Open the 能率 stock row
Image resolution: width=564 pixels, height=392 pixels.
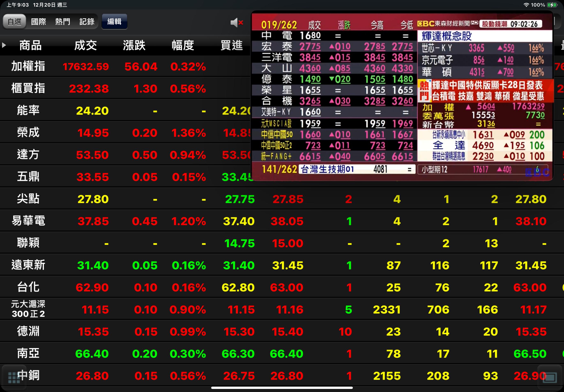(x=282, y=111)
